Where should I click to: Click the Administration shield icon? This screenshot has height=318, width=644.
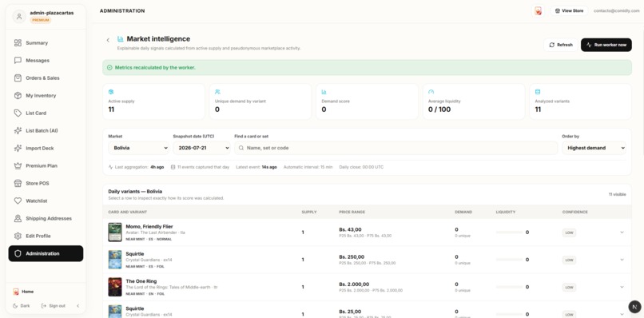(18, 253)
